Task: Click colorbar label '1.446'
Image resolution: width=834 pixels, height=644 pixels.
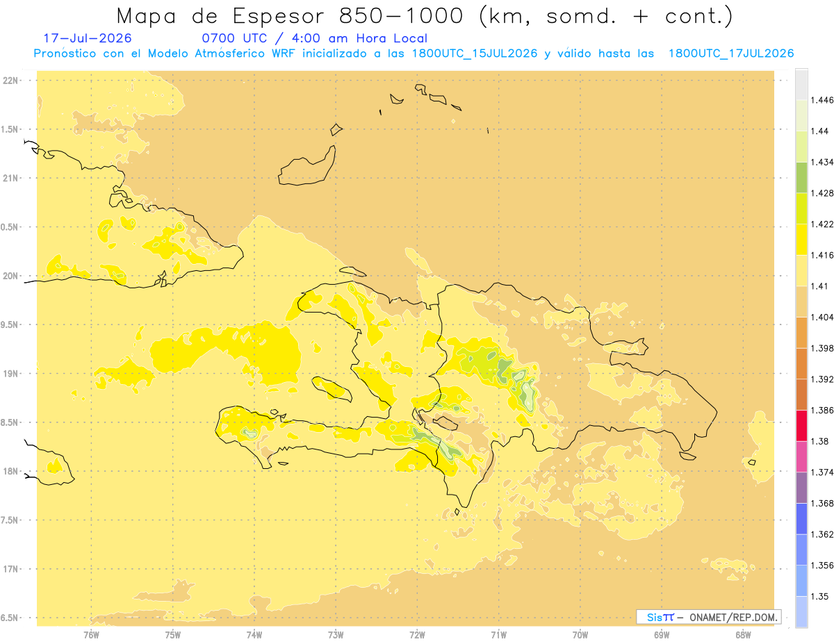Action: [824, 100]
